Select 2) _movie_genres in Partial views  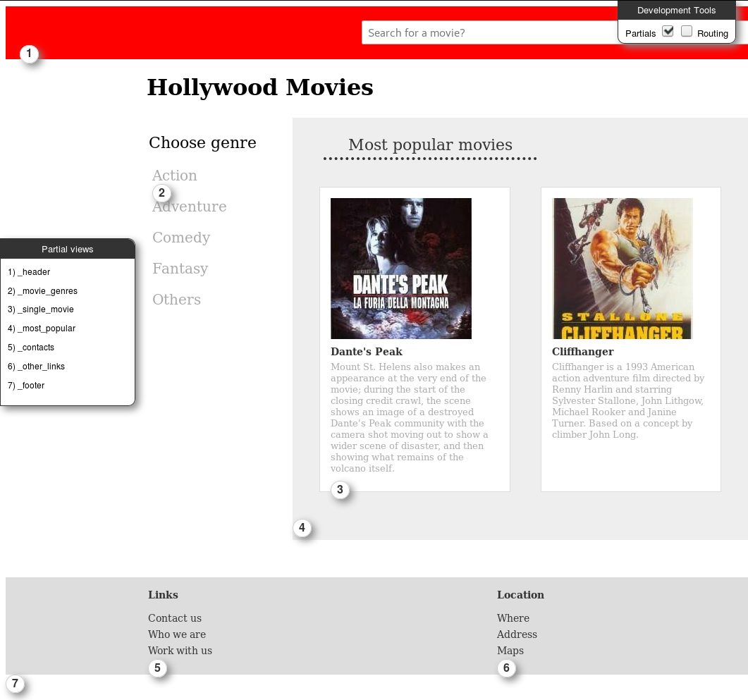pos(42,291)
